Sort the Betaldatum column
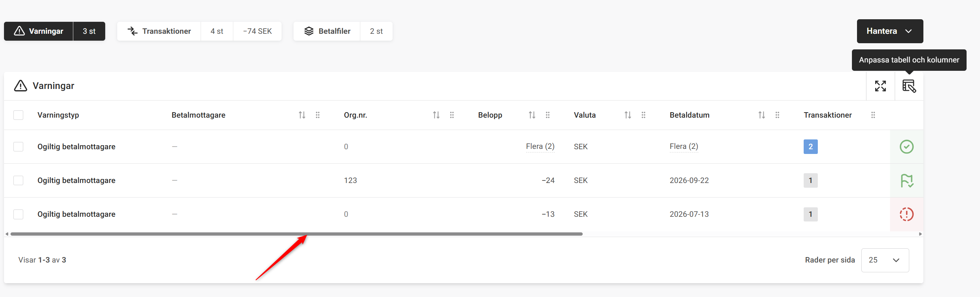 [761, 115]
